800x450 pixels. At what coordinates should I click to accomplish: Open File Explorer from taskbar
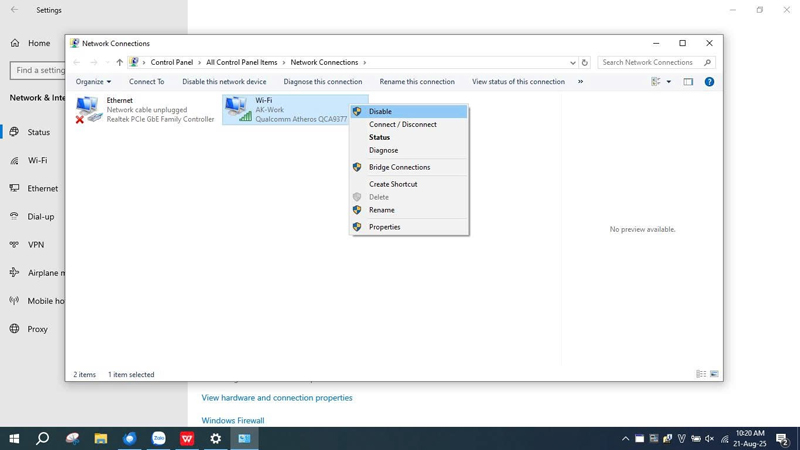[101, 438]
